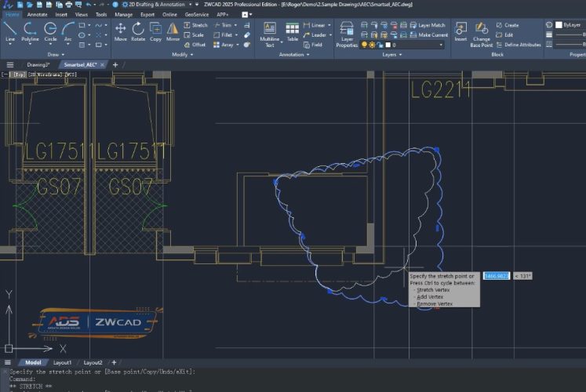Toggle layer freeze sun icon
The height and width of the screenshot is (392, 586).
click(372, 45)
